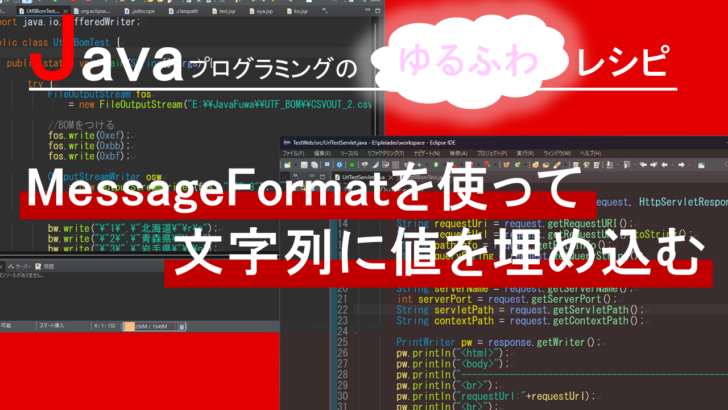Click line with request.getContextPath()

point(520,321)
